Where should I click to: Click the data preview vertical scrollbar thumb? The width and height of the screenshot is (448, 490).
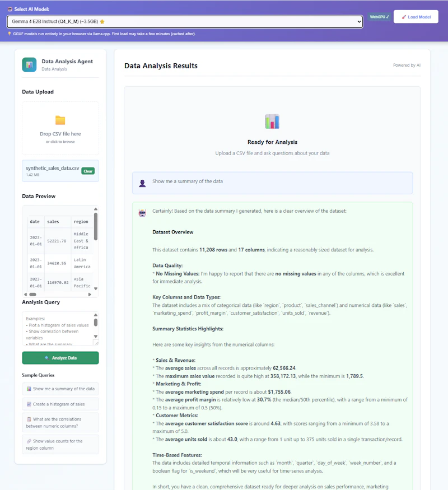click(x=96, y=226)
